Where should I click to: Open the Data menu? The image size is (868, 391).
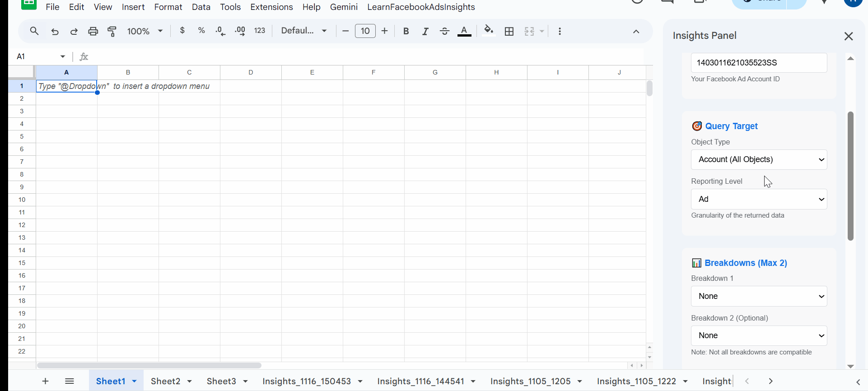pos(201,7)
